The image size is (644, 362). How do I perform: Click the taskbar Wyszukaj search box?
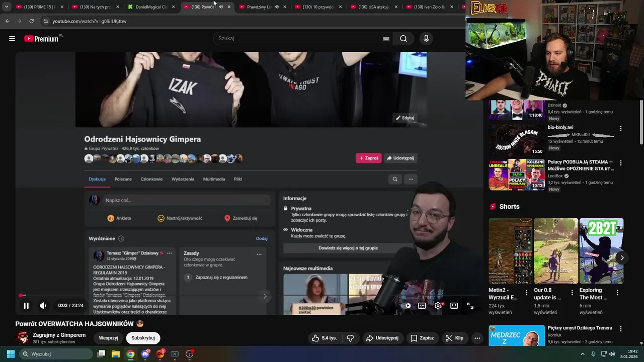coord(56,354)
